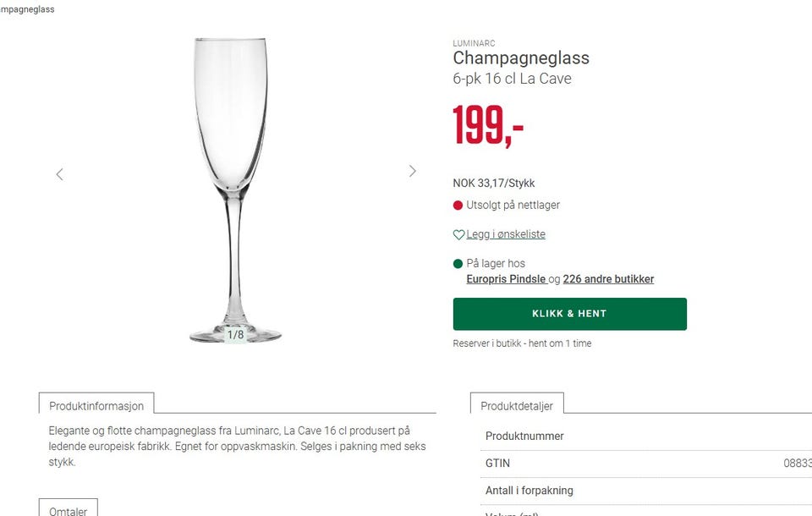This screenshot has height=516, width=812.
Task: Click the 199,- price text
Action: coord(488,125)
